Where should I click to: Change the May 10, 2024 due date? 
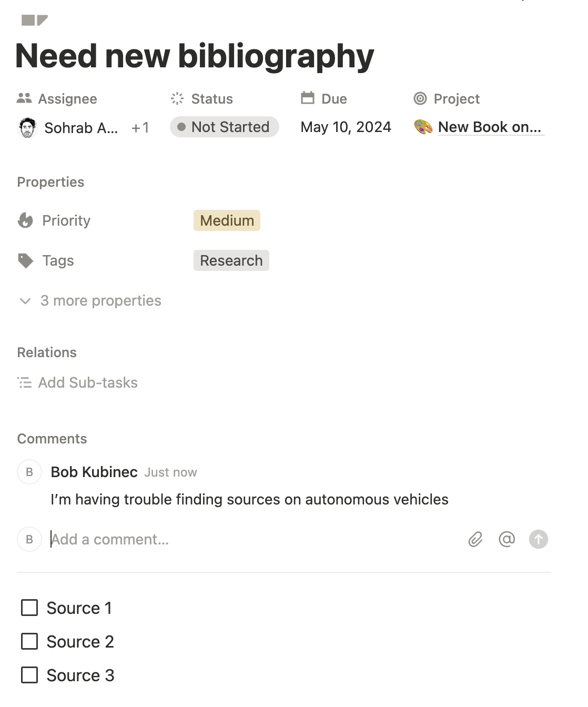point(346,127)
